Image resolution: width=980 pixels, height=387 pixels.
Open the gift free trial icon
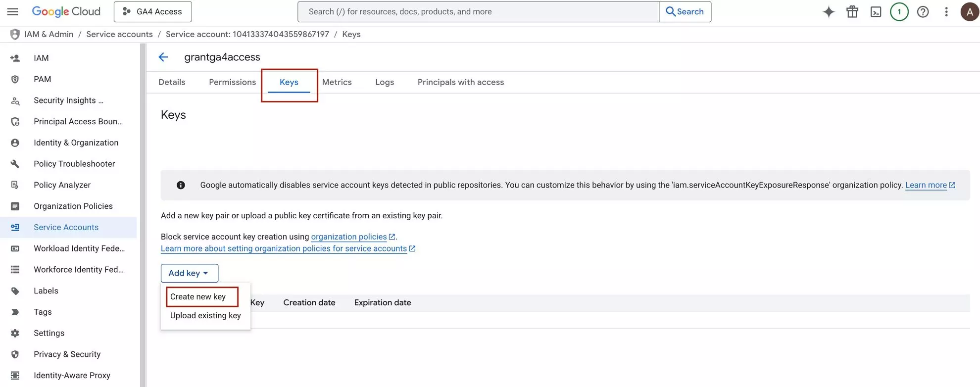tap(852, 12)
